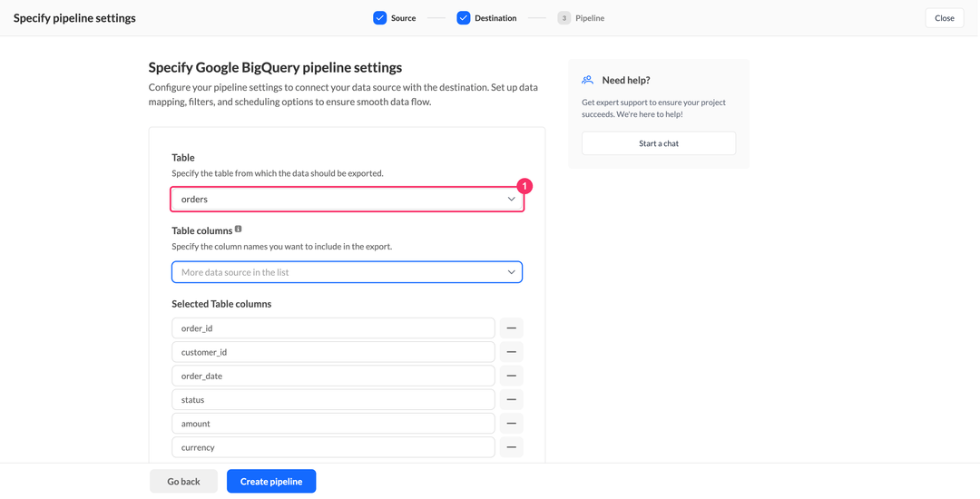Viewport: 980px width, 499px height.
Task: Remove the order_id column with its minus button
Action: click(511, 328)
